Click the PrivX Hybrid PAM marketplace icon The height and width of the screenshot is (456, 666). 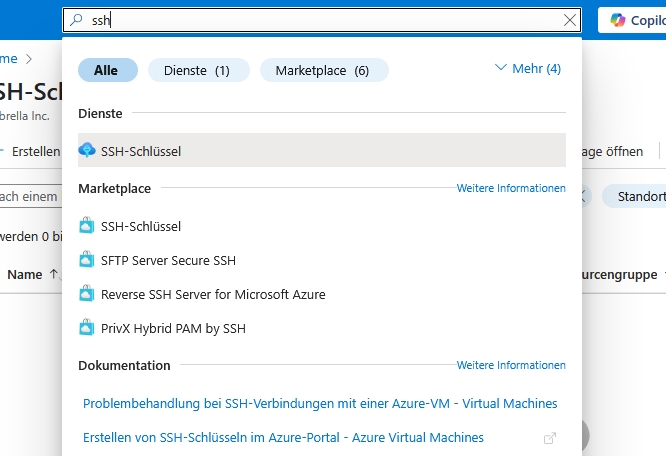point(86,328)
